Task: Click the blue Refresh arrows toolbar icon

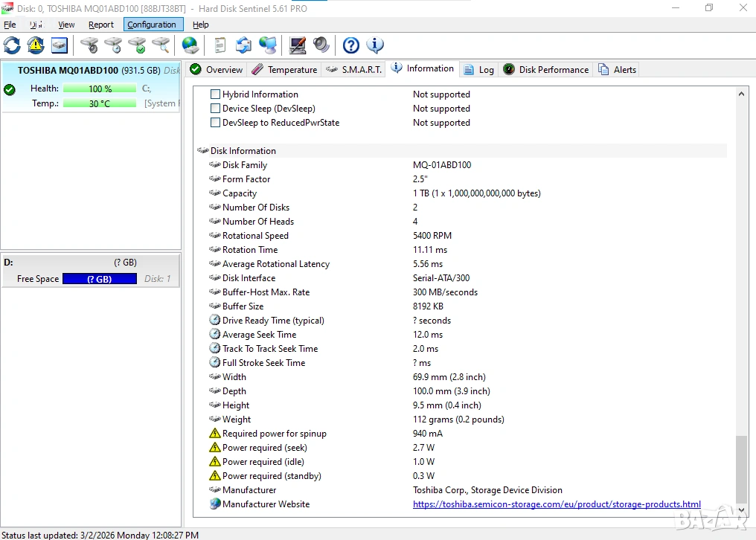Action: point(12,45)
